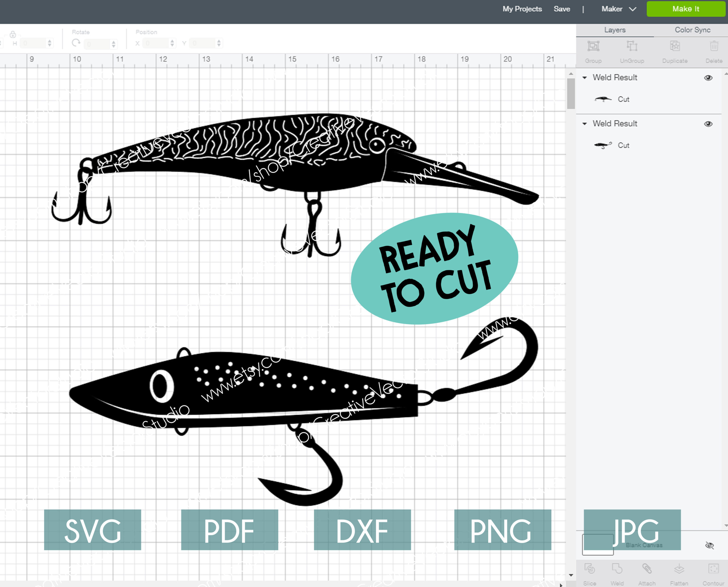Click the JPG format label
The width and height of the screenshot is (728, 587).
(632, 530)
